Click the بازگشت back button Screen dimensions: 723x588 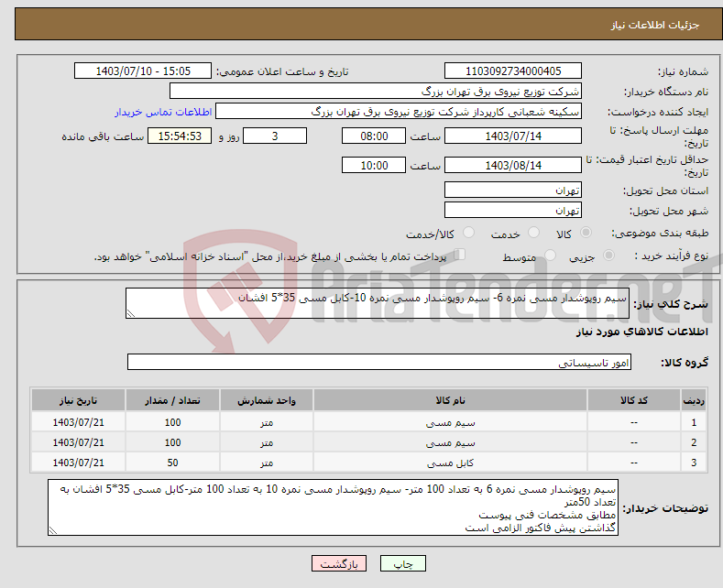coord(339,563)
